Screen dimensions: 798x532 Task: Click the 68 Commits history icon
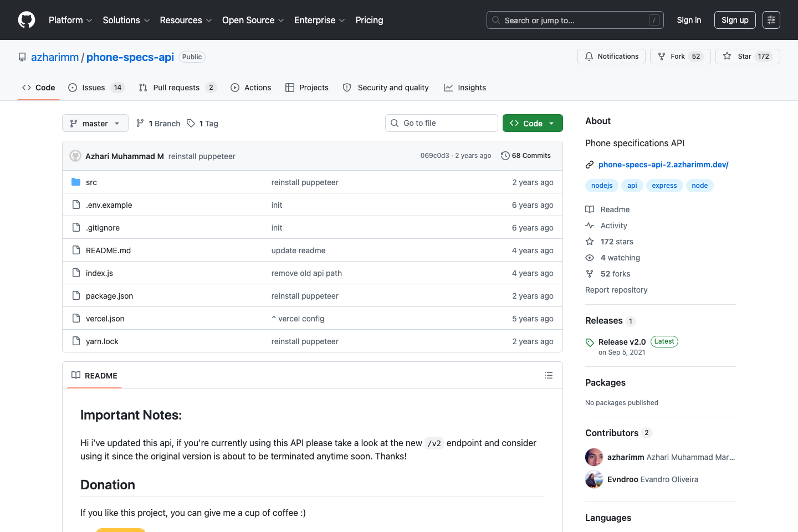click(x=505, y=156)
